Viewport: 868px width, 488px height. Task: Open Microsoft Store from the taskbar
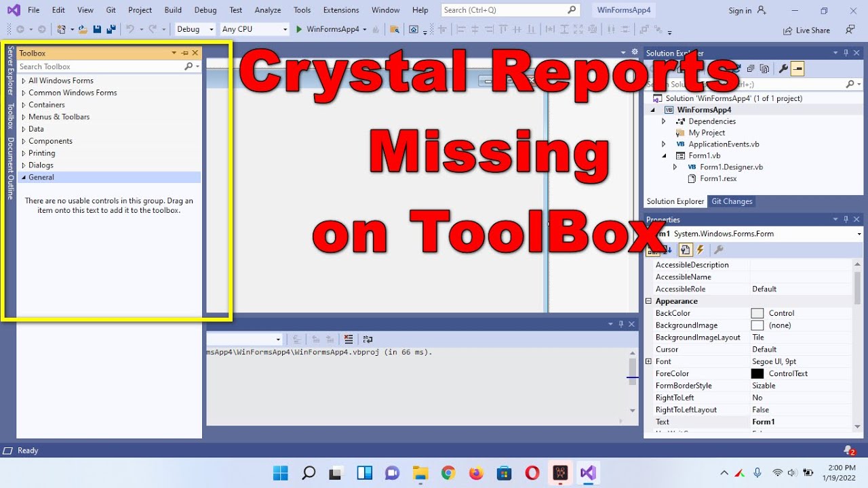tap(504, 472)
